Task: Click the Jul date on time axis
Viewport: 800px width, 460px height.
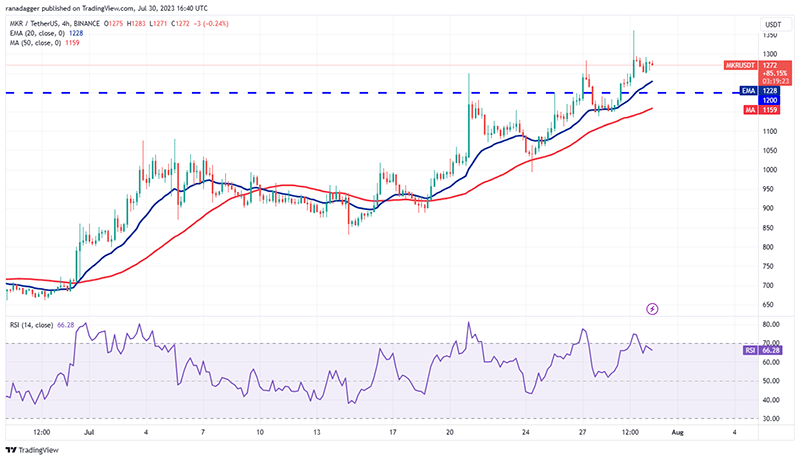Action: click(89, 432)
